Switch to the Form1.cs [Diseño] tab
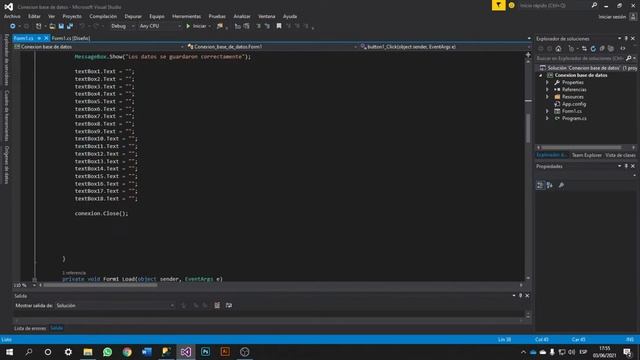Viewport: 640px width, 360px height. click(x=70, y=38)
